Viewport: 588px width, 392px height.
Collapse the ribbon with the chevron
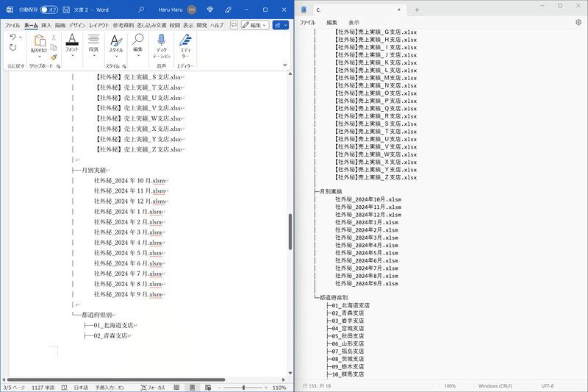pyautogui.click(x=284, y=65)
